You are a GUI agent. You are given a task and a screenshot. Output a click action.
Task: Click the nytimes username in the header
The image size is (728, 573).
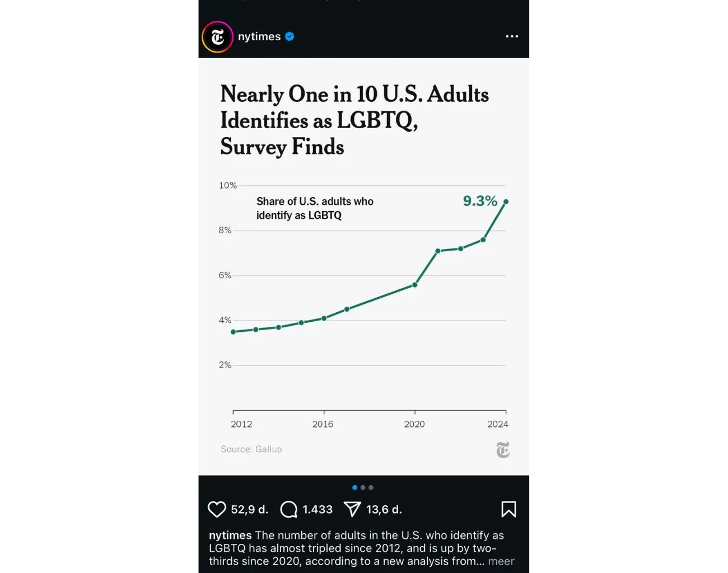click(259, 36)
